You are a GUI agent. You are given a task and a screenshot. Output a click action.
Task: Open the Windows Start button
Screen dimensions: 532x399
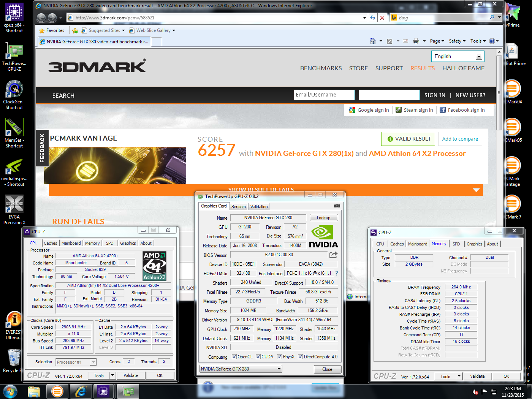tap(10, 391)
